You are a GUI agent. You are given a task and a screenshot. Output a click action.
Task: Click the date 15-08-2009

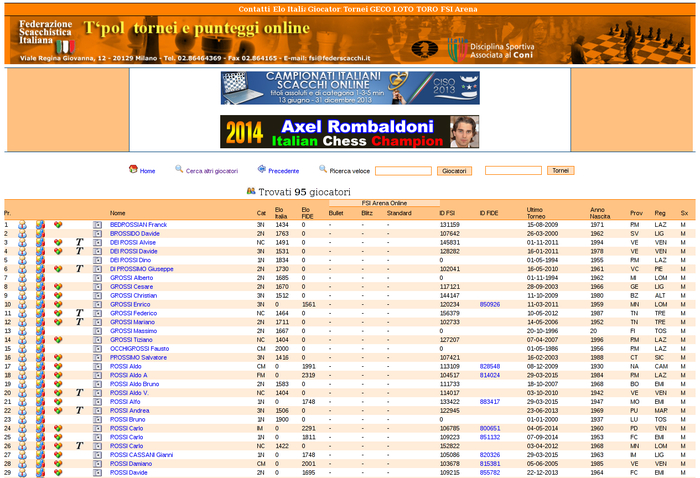(542, 225)
